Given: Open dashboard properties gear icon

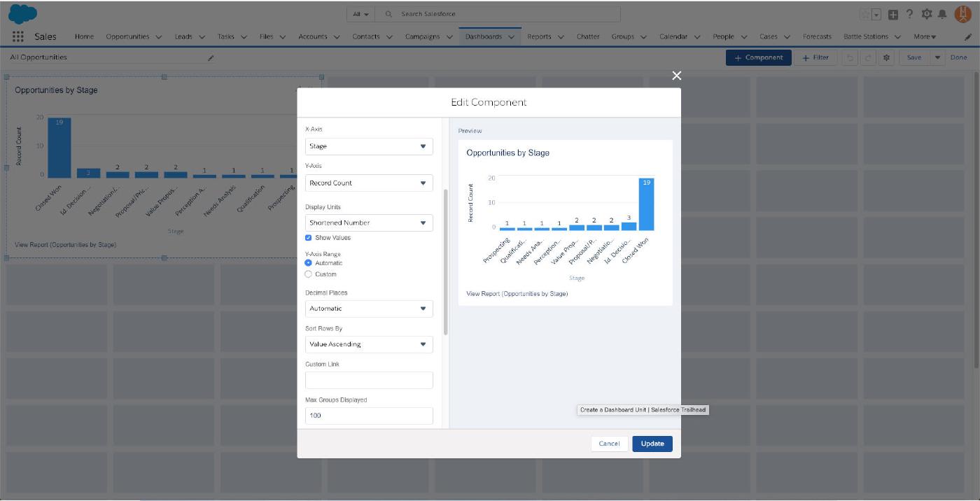Looking at the screenshot, I should (887, 58).
